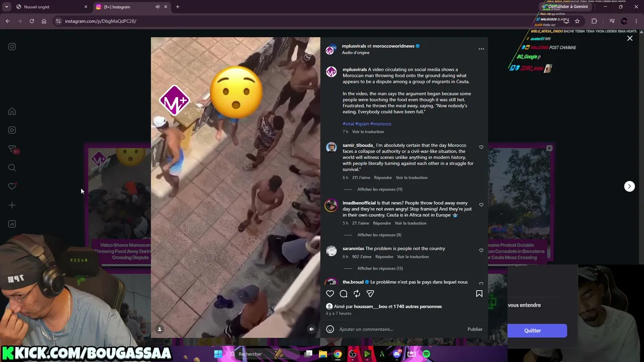Toggle the video sound speaker icon
This screenshot has height=362, width=644.
pos(311,329)
